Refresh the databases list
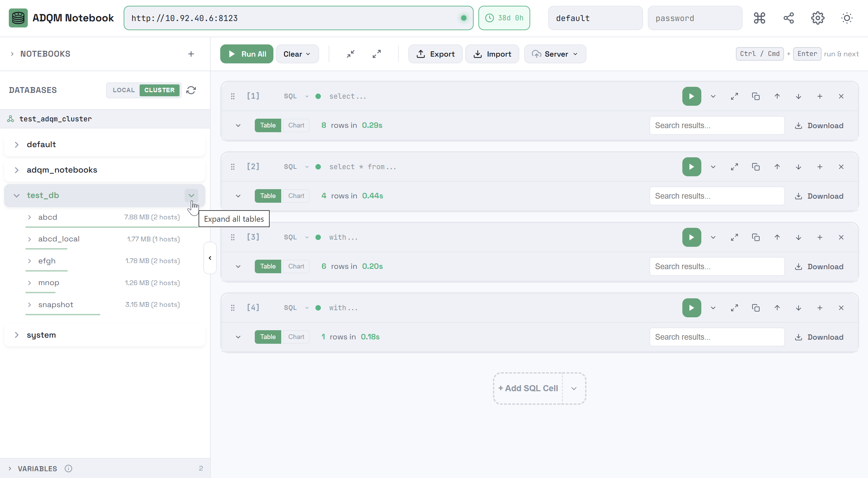 [x=191, y=90]
